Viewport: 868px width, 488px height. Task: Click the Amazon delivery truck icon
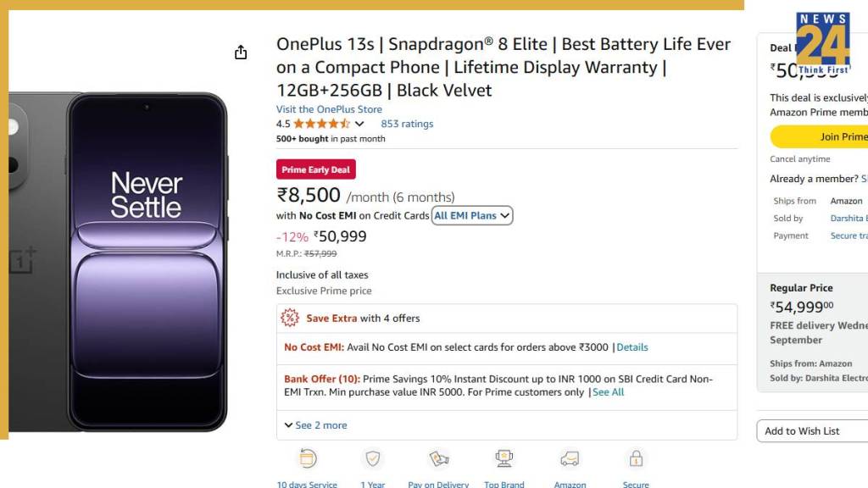tap(570, 459)
